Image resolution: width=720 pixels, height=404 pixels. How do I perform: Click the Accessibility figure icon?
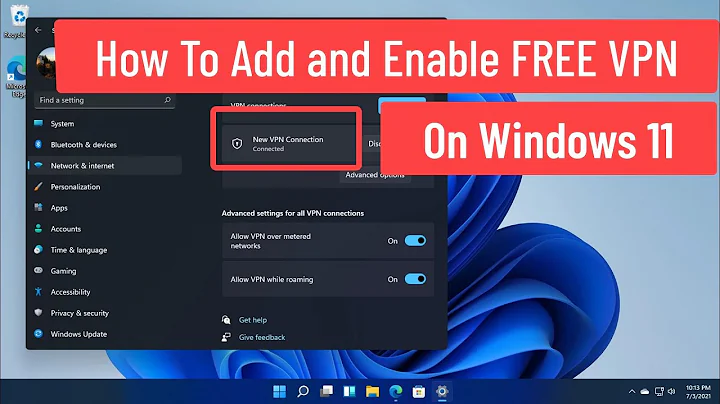(x=39, y=292)
